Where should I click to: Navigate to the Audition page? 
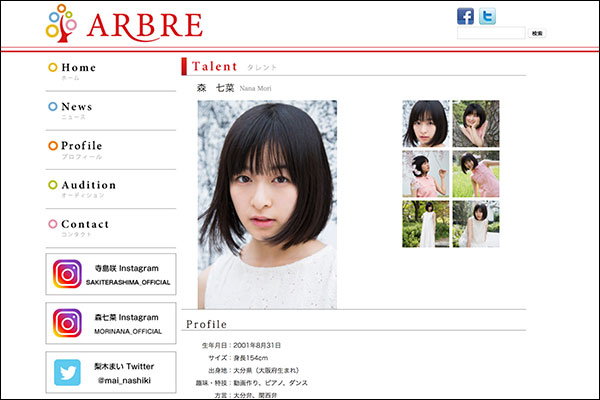pos(88,185)
